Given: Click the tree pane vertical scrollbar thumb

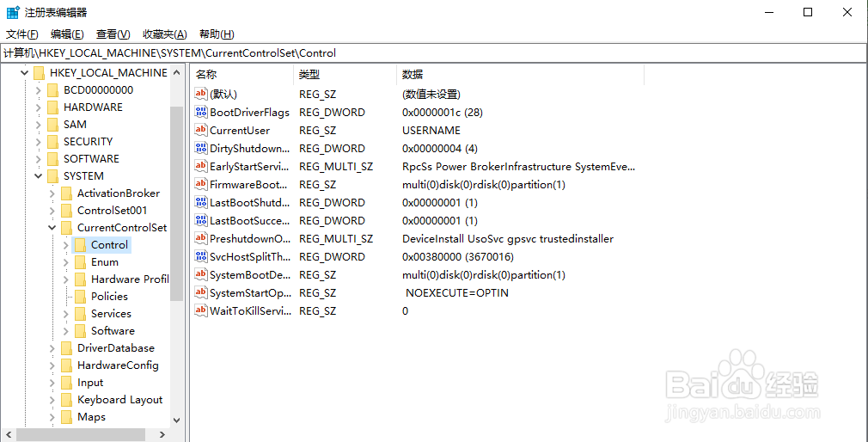Looking at the screenshot, I should tap(176, 203).
